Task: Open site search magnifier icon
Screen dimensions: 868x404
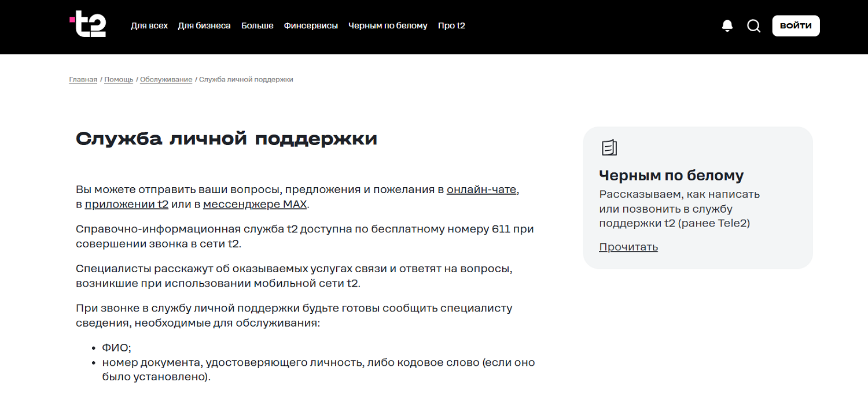Action: point(753,26)
